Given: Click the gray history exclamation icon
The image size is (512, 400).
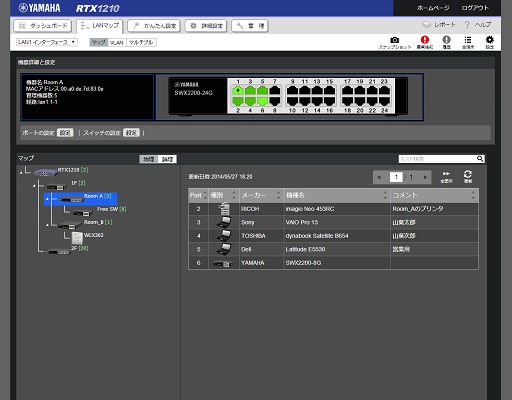Looking at the screenshot, I should coord(446,40).
